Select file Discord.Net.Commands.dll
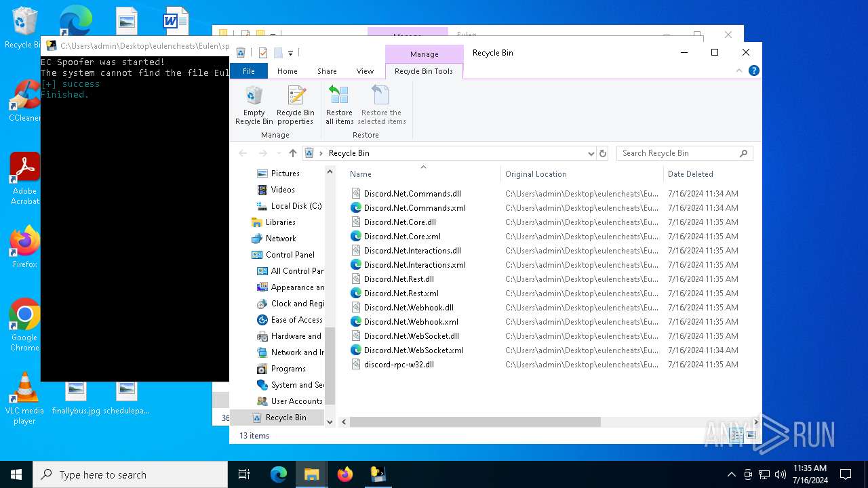868x488 pixels. [x=412, y=194]
